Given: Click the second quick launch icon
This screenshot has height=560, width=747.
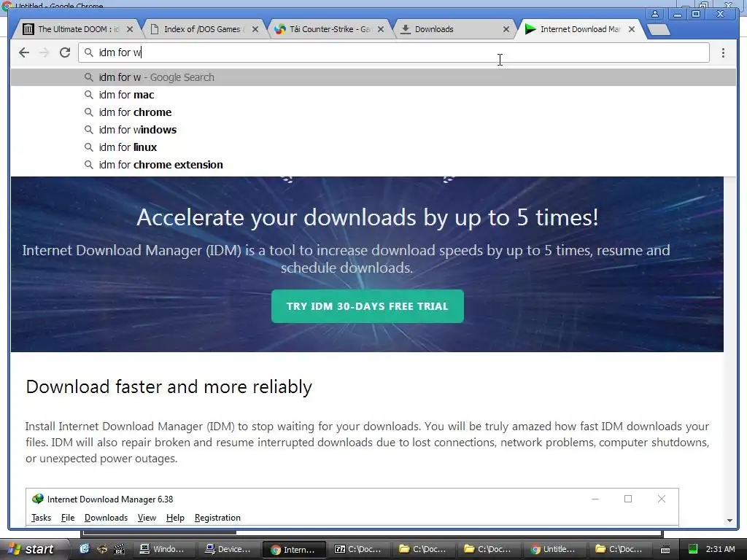Looking at the screenshot, I should tap(102, 549).
